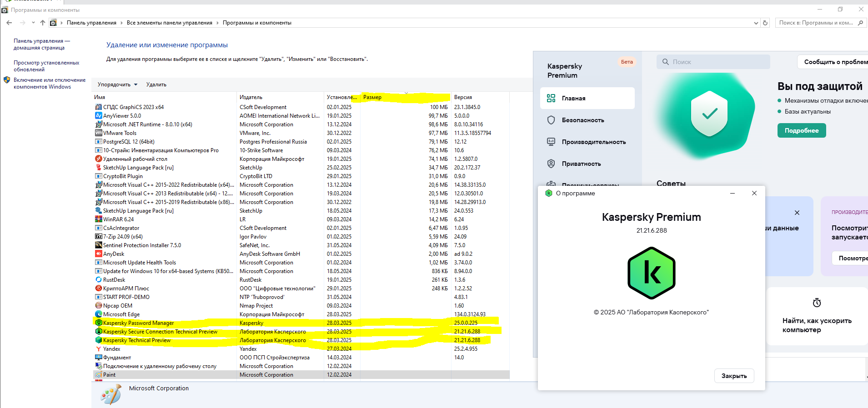Open 'Приватность' section in Kaspersky
The height and width of the screenshot is (408, 868).
tap(587, 164)
